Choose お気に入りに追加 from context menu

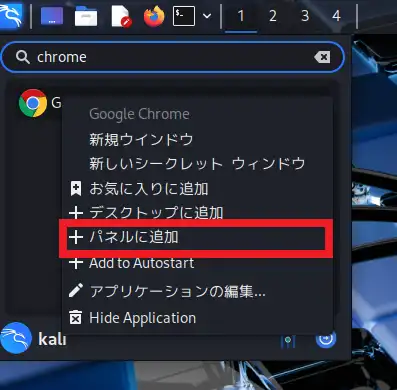click(197, 188)
